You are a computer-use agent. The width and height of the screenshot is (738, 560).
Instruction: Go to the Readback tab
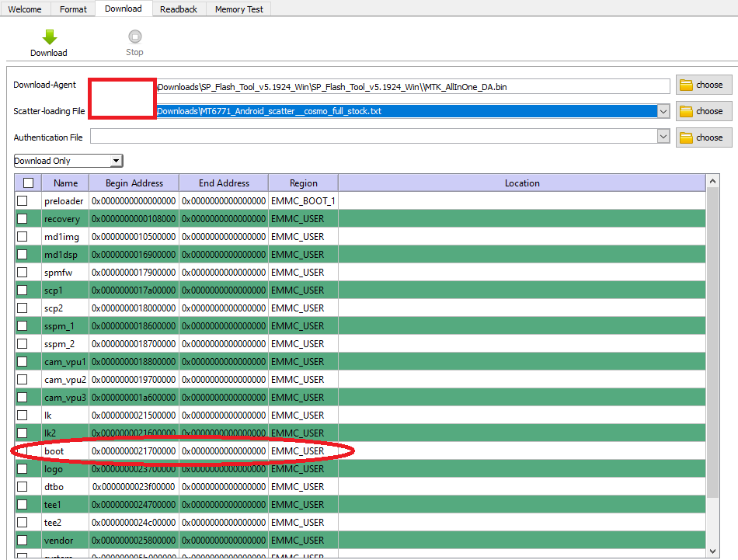pos(179,9)
